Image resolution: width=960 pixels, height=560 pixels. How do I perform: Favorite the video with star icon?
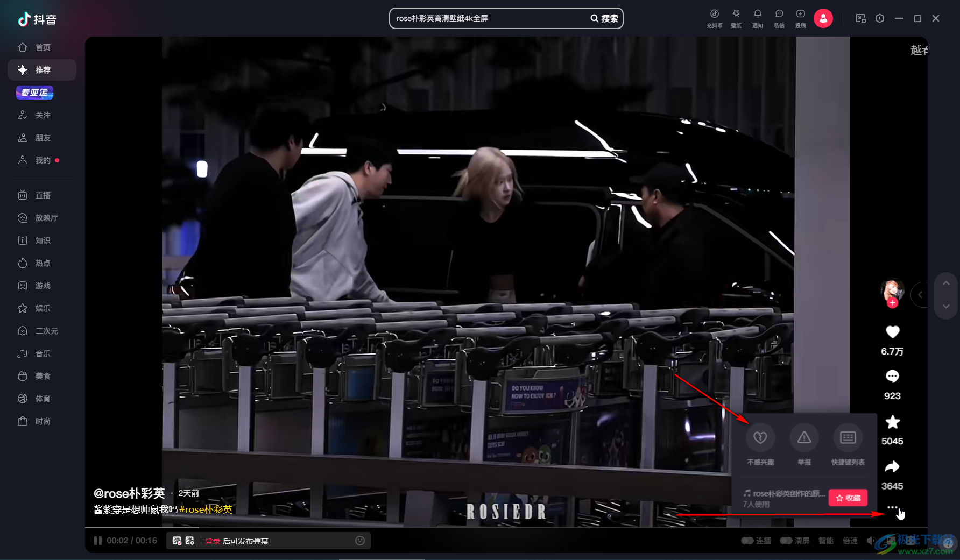(x=892, y=422)
